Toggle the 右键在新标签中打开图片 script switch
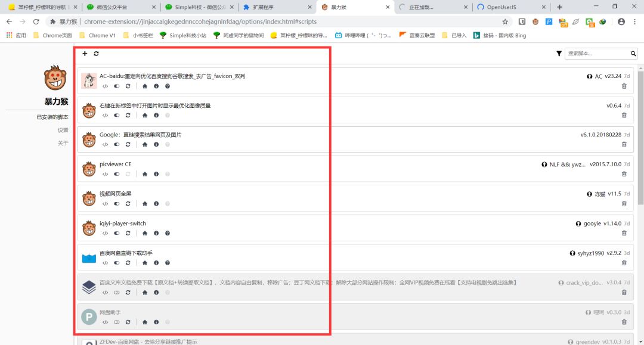This screenshot has height=345, width=644. click(117, 115)
